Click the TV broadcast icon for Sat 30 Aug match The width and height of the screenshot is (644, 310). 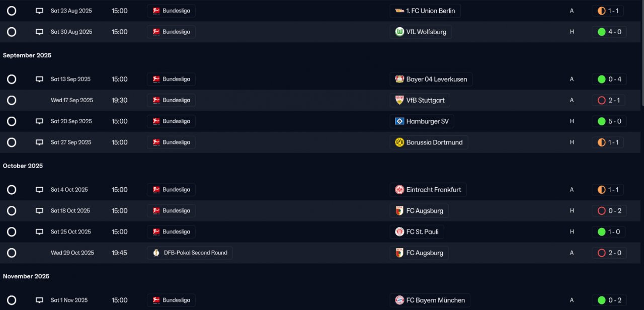39,32
